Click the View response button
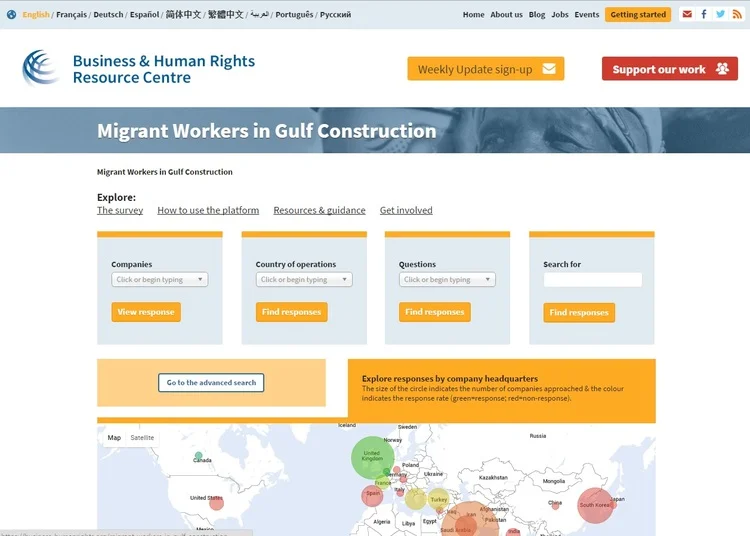This screenshot has width=750, height=536. click(x=146, y=312)
